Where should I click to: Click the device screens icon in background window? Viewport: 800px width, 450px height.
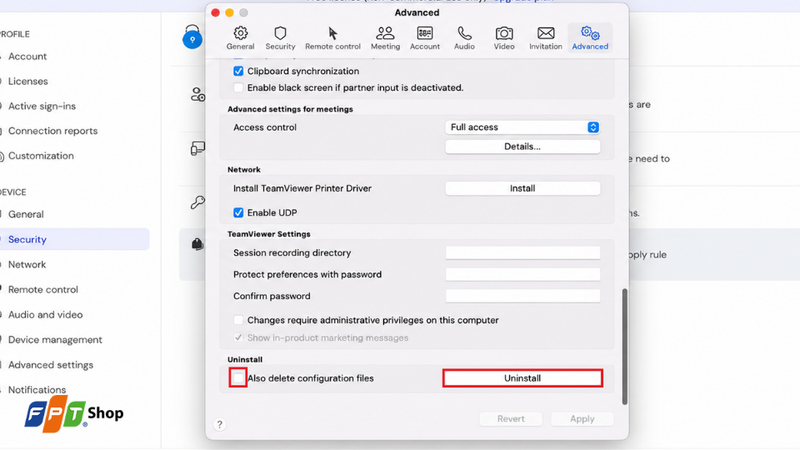(x=198, y=148)
